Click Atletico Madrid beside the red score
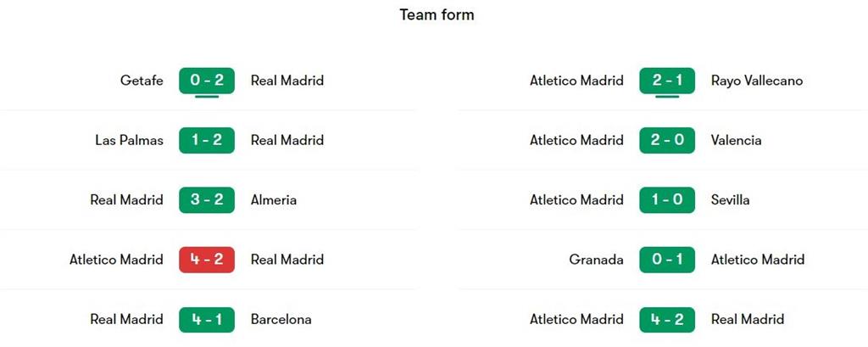This screenshot has height=347, width=868. point(116,260)
